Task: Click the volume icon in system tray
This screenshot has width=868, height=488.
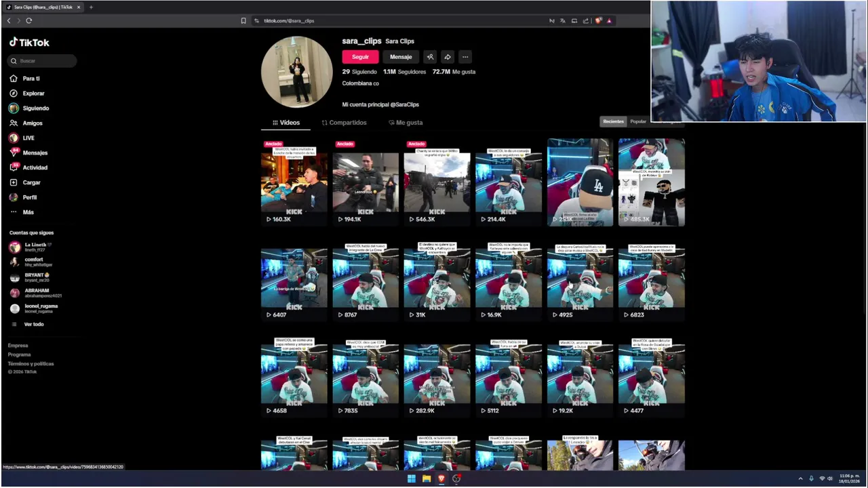Action: [x=830, y=479]
